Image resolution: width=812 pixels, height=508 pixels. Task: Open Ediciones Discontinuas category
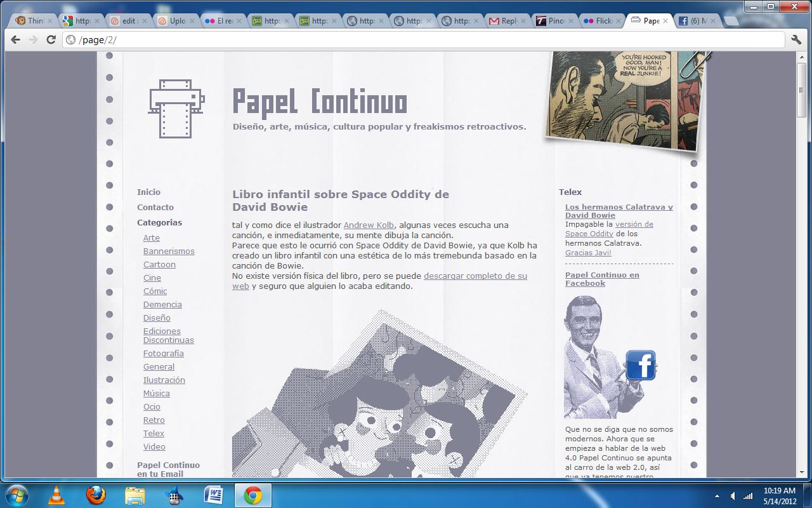168,335
